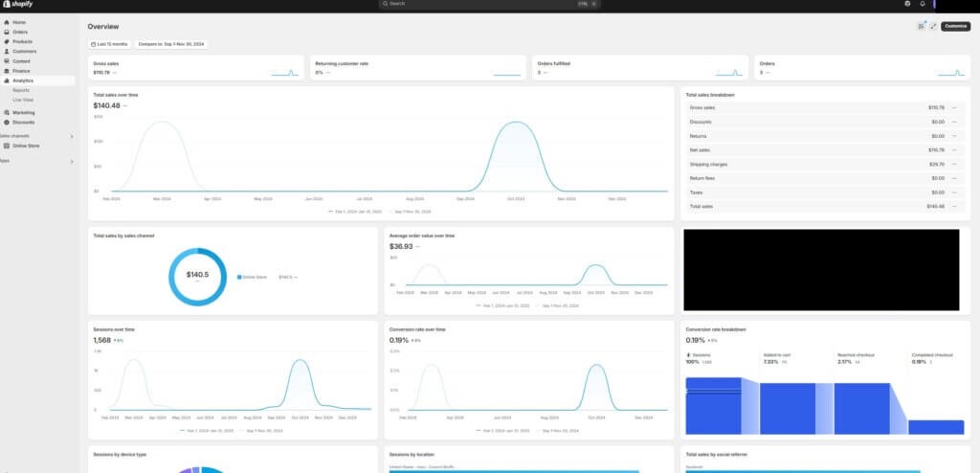Image resolution: width=980 pixels, height=473 pixels.
Task: Click the fullscreen expand icon near Customize
Action: (933, 26)
